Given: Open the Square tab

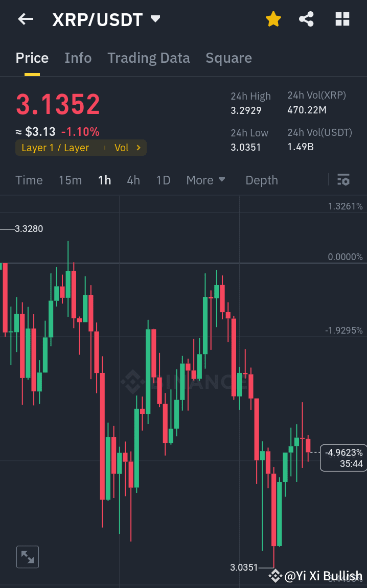Looking at the screenshot, I should 228,58.
